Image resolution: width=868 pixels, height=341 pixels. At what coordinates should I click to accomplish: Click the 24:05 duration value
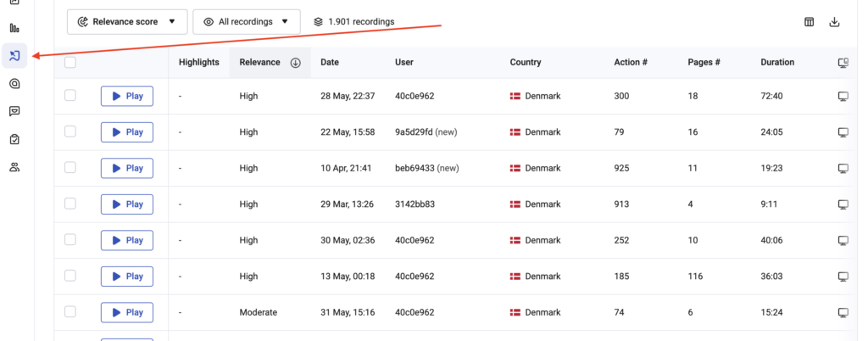coord(771,132)
